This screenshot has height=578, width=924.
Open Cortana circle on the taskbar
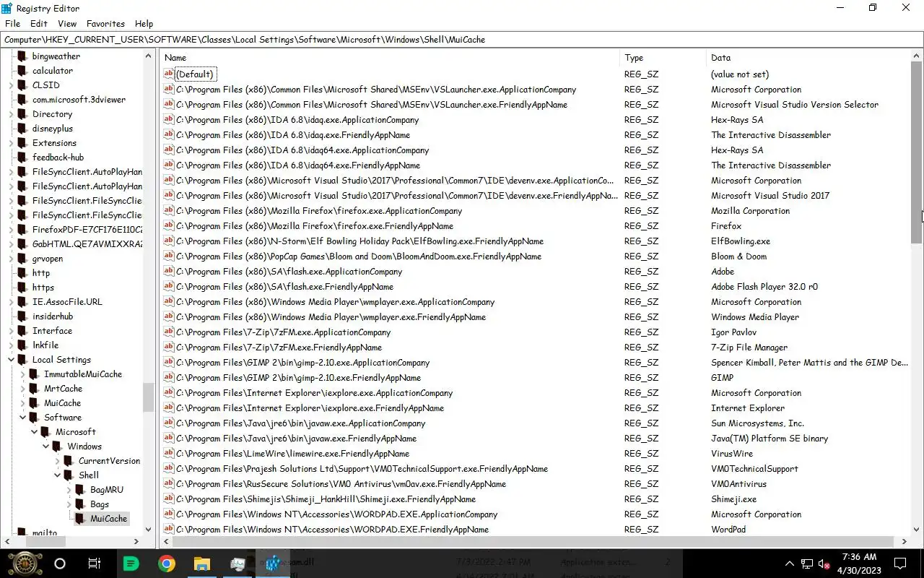pyautogui.click(x=60, y=564)
